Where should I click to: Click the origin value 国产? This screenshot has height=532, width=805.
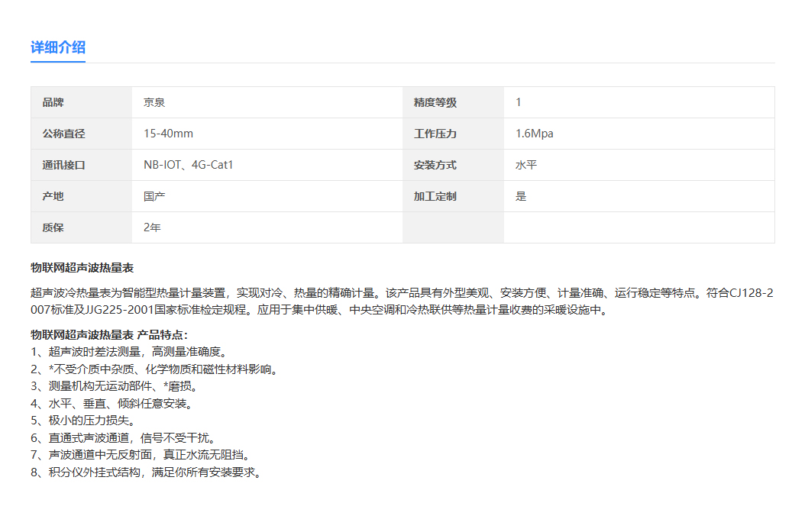[x=154, y=196]
